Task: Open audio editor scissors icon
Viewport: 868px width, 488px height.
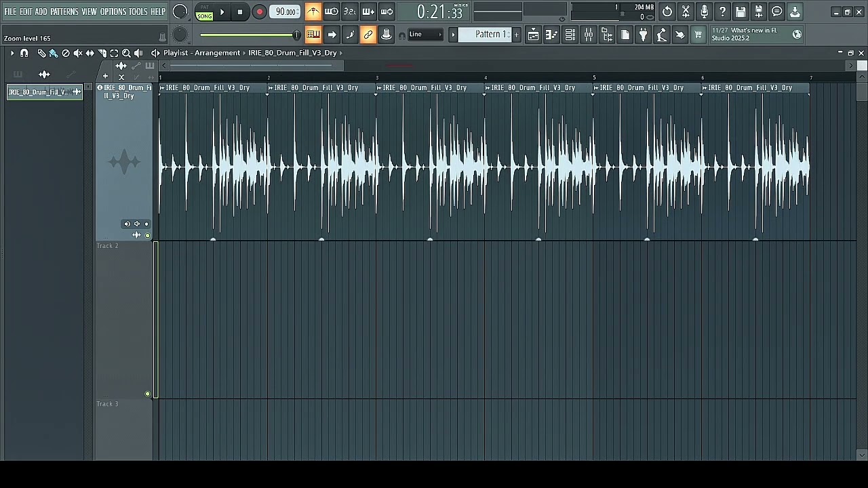Action: [x=686, y=12]
